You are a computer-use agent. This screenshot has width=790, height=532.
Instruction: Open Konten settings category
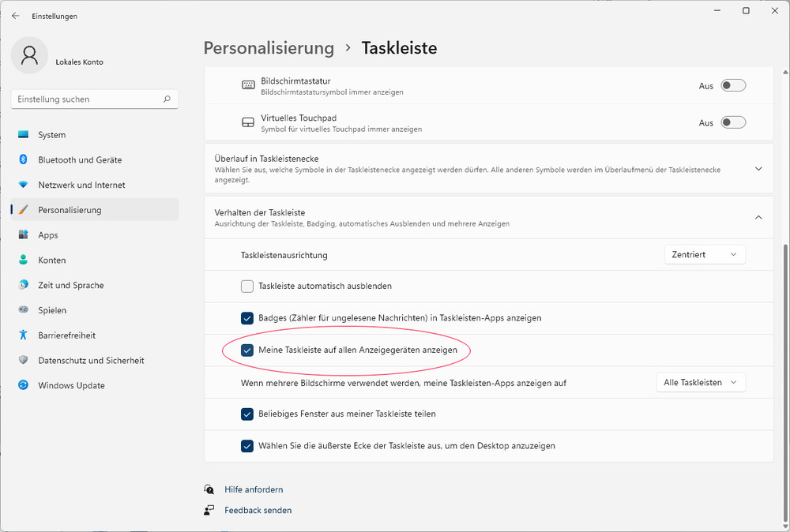(95, 260)
